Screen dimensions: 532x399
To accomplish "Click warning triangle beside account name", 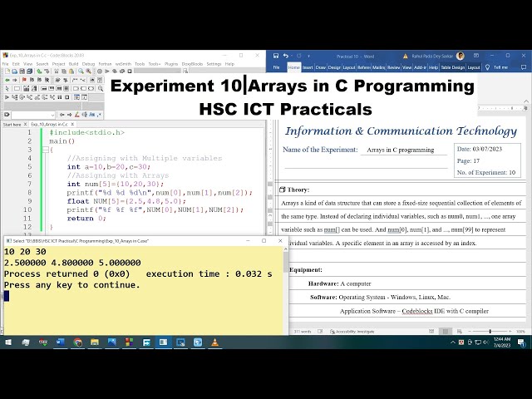I will (x=405, y=56).
